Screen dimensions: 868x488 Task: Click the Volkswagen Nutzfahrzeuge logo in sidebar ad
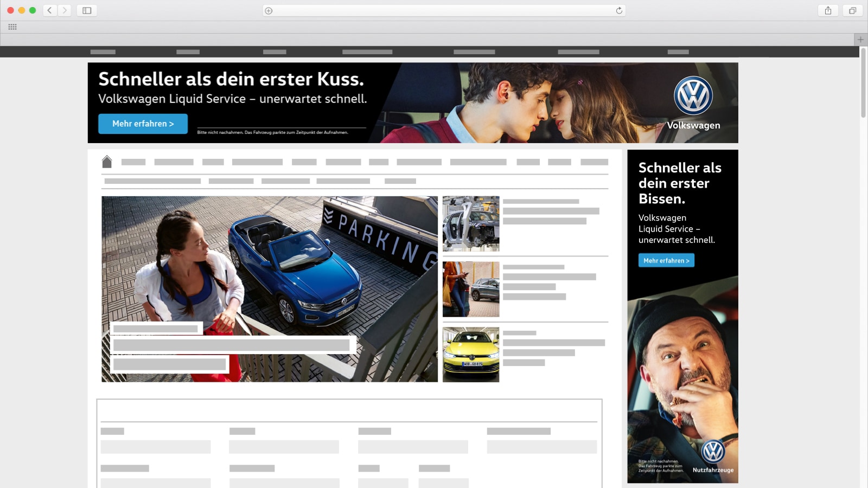(713, 452)
